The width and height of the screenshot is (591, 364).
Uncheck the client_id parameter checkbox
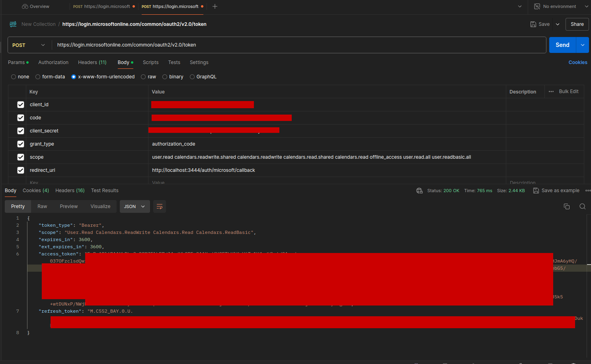point(21,105)
